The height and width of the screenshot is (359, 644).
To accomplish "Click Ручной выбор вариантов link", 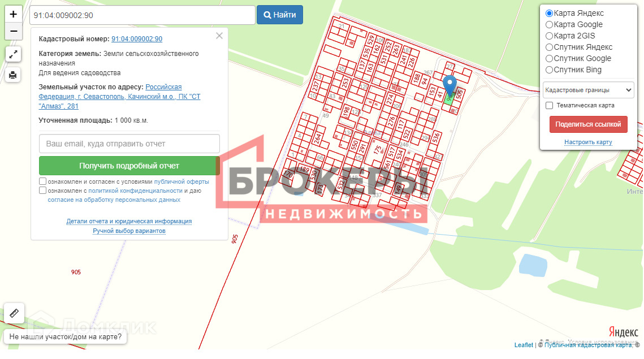I will (129, 231).
